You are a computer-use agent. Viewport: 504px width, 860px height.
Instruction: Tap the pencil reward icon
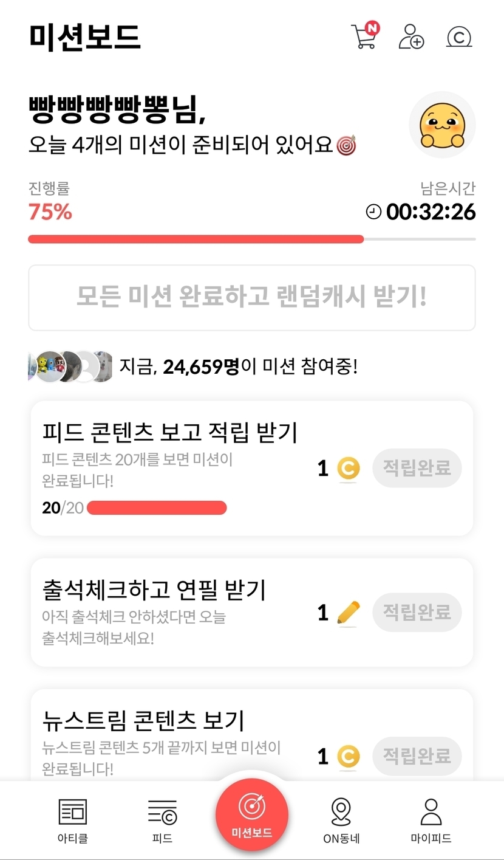[348, 613]
